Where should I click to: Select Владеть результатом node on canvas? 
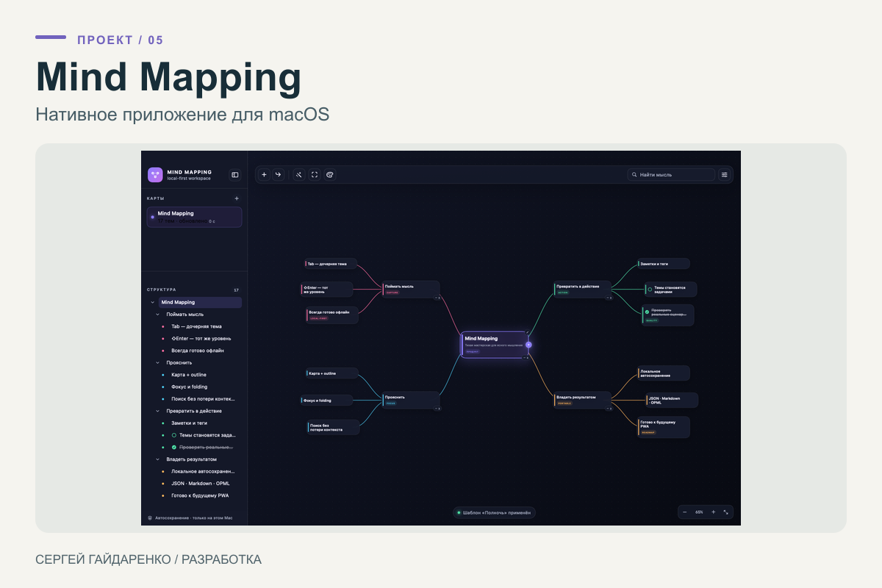[x=583, y=400]
